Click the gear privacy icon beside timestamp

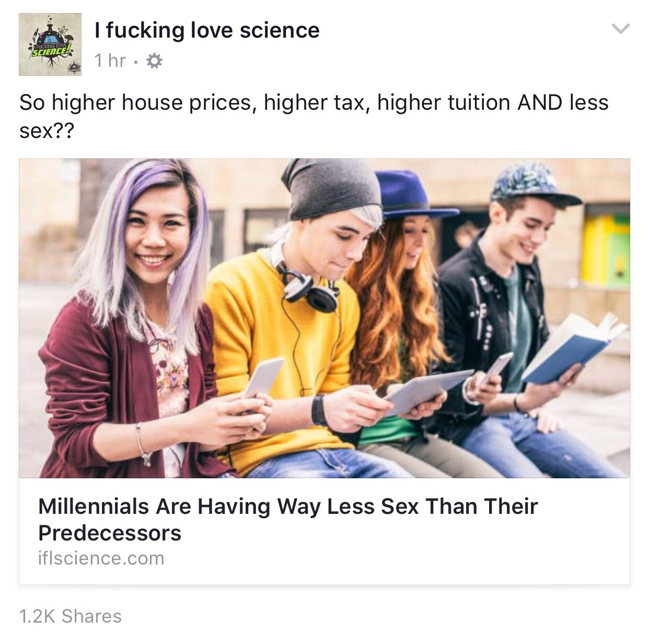point(154,61)
